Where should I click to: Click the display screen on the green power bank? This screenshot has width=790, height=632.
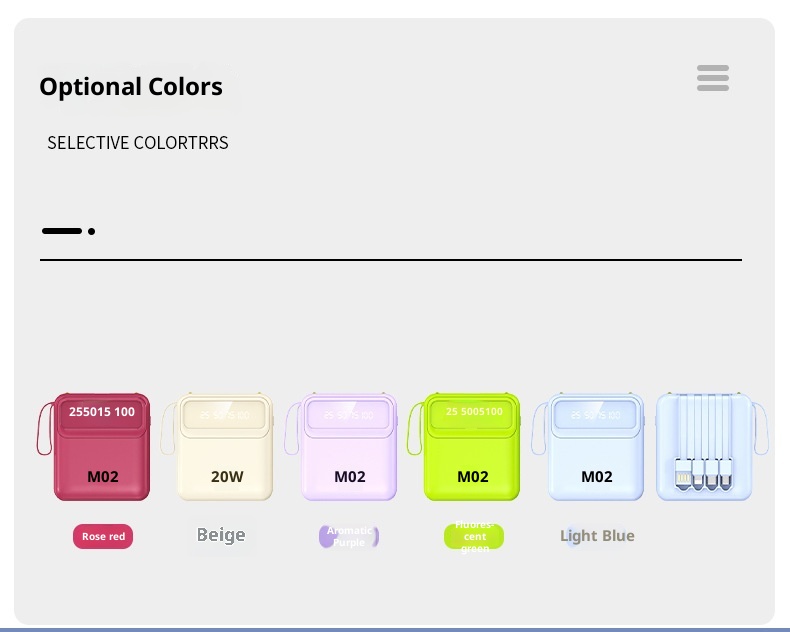click(474, 412)
